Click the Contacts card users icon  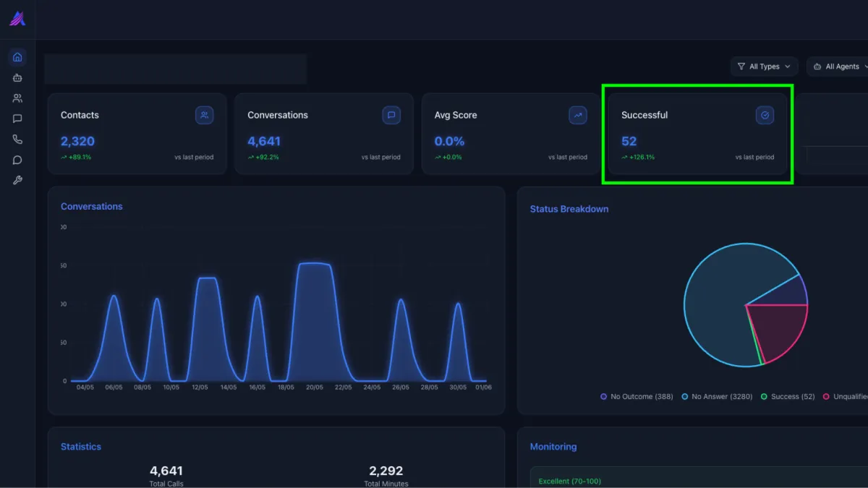[204, 115]
